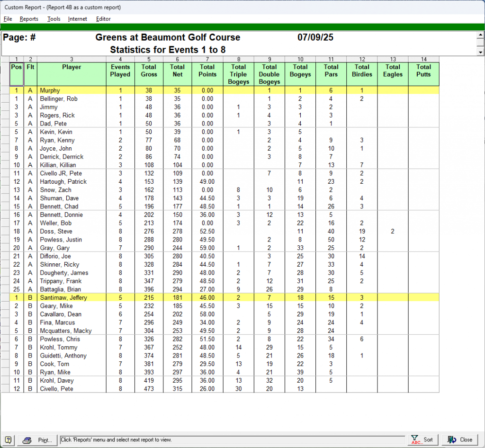
Task: Open the Reports menu
Action: (x=29, y=19)
